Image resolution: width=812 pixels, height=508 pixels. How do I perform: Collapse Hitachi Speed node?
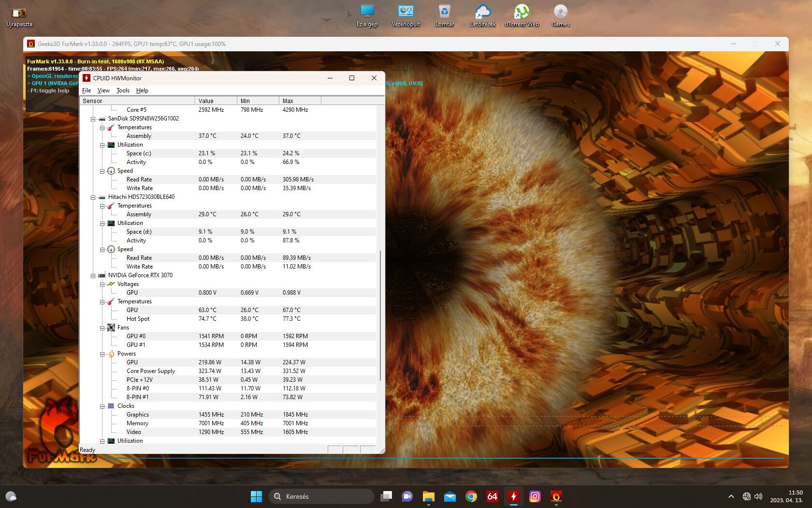pyautogui.click(x=102, y=250)
